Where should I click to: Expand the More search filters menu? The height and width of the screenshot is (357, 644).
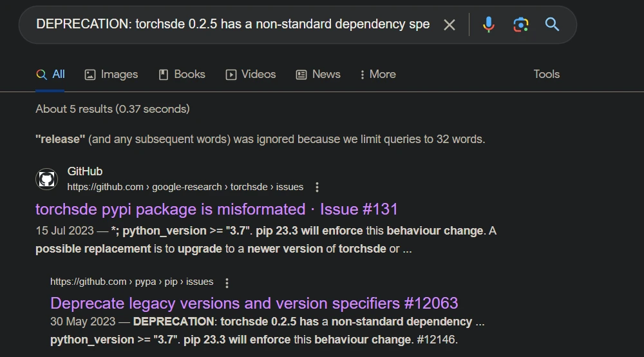coord(378,74)
